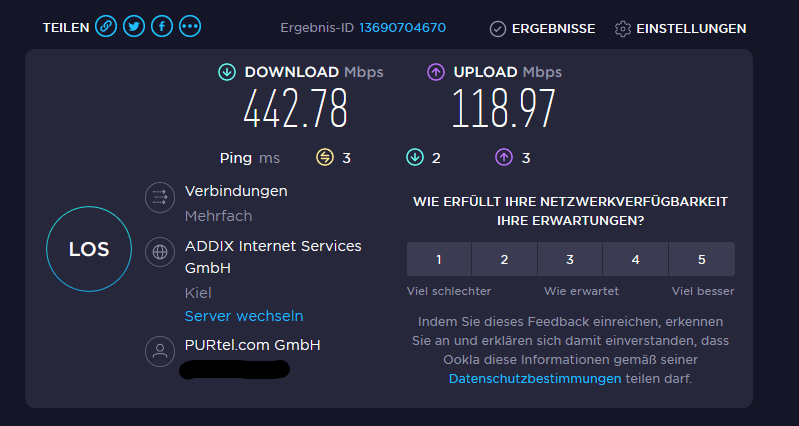Start a new test with LOS
The height and width of the screenshot is (426, 799).
89,249
